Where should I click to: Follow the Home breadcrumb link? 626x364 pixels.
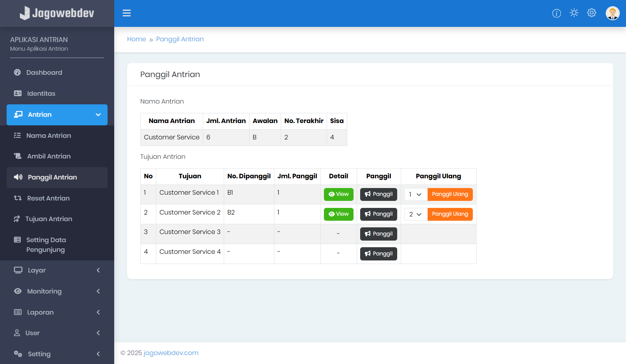[x=136, y=39]
